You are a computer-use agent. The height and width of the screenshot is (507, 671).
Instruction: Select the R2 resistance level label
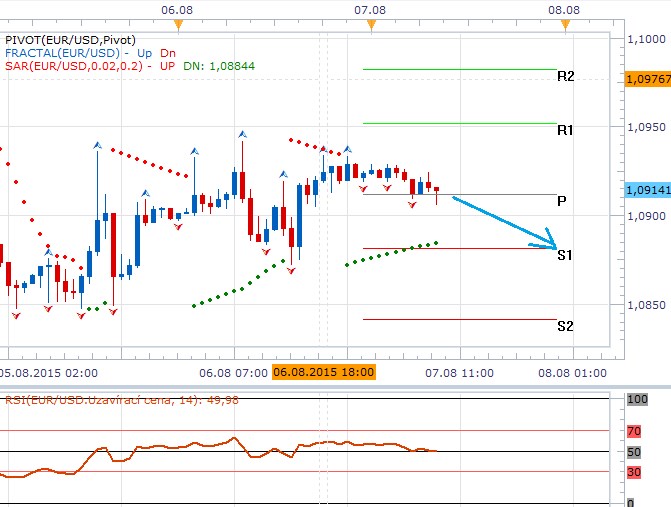[565, 77]
